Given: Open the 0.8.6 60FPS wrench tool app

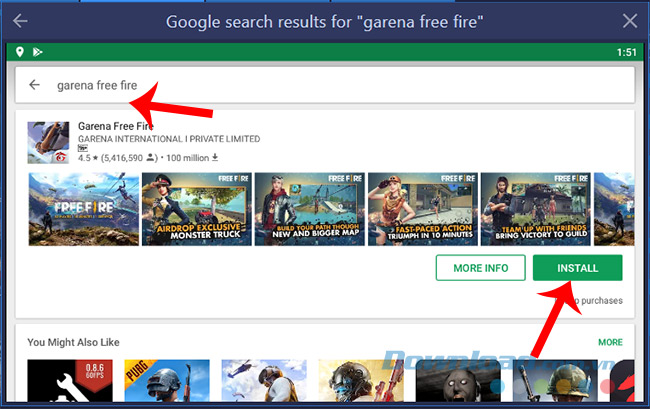Looking at the screenshot, I should [x=70, y=381].
